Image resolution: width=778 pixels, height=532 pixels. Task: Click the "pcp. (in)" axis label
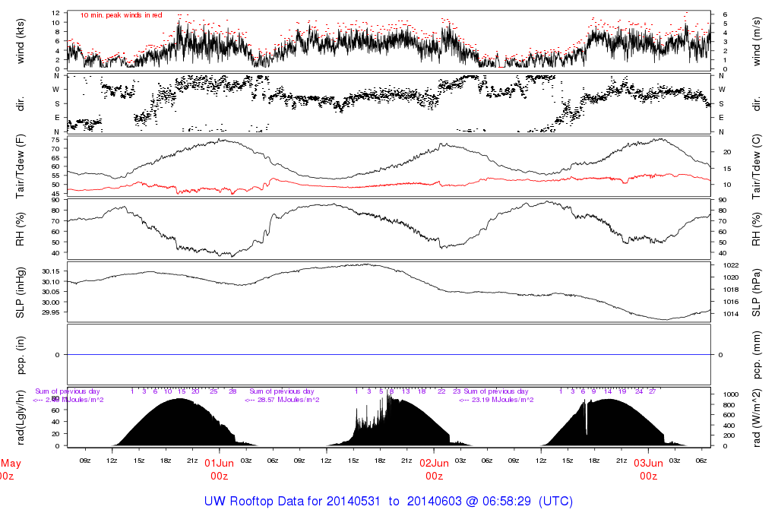point(21,355)
